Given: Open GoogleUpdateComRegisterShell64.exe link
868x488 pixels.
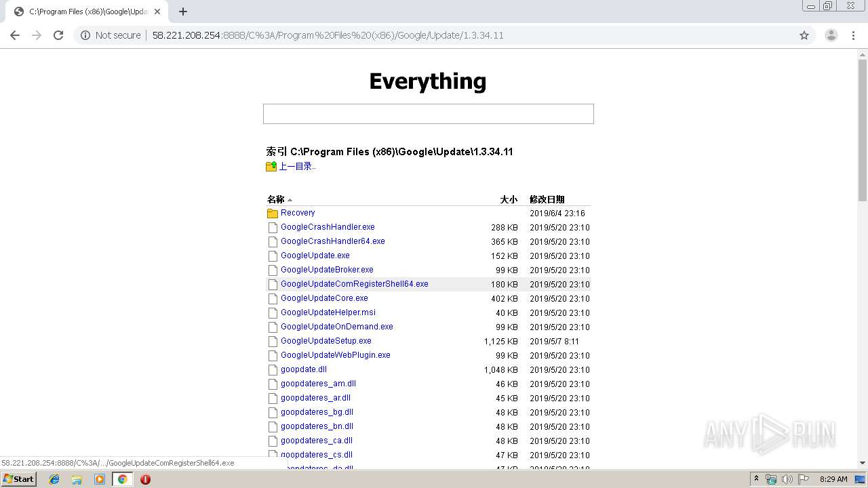Looking at the screenshot, I should coord(355,284).
